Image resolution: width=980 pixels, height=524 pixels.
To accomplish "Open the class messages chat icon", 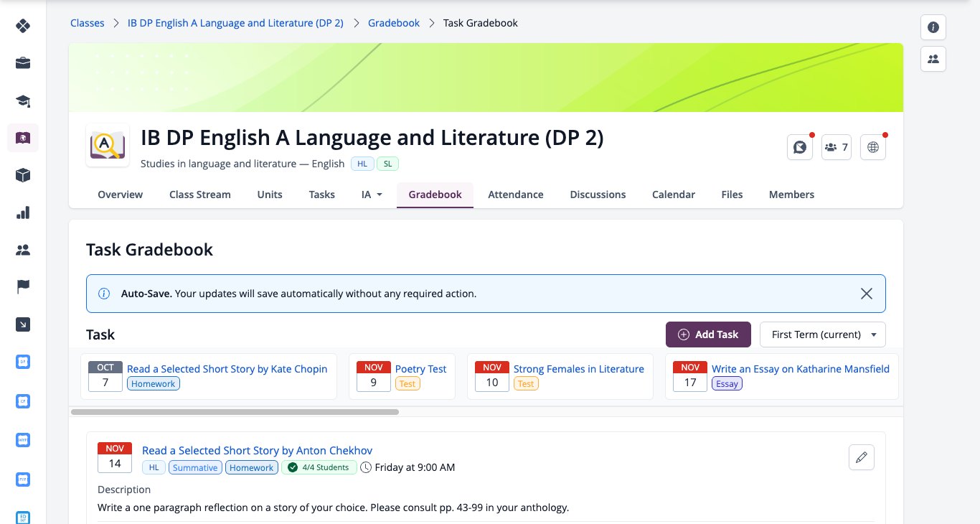I will [x=800, y=147].
